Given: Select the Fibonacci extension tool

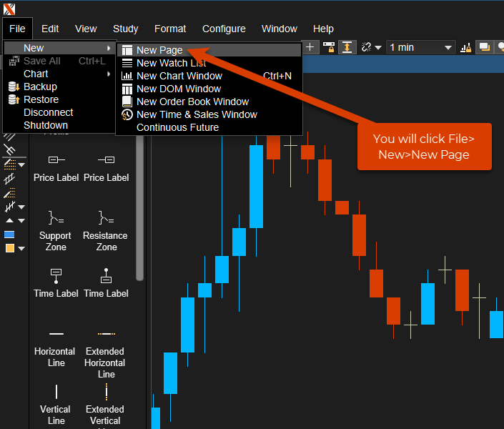Looking at the screenshot, I should coord(10,192).
